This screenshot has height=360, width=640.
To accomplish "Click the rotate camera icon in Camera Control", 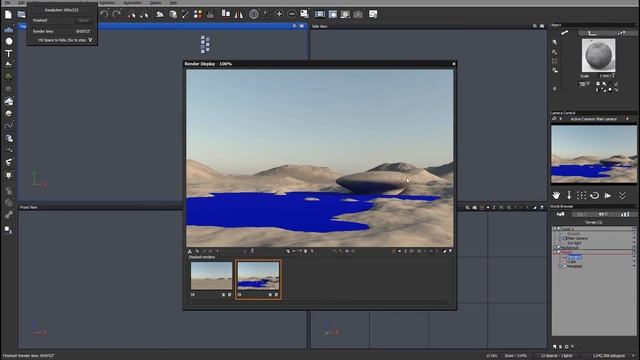I will point(595,196).
